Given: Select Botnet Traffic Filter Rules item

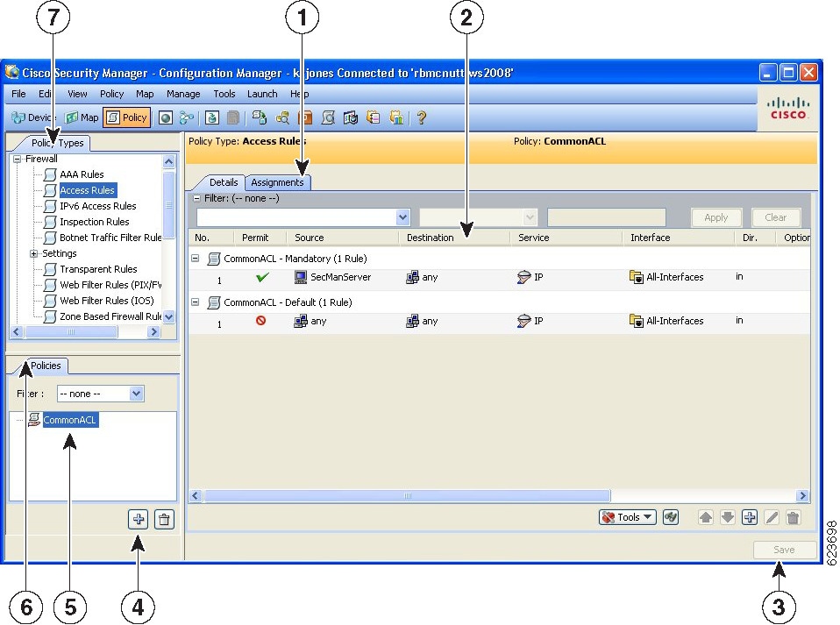Looking at the screenshot, I should [110, 238].
